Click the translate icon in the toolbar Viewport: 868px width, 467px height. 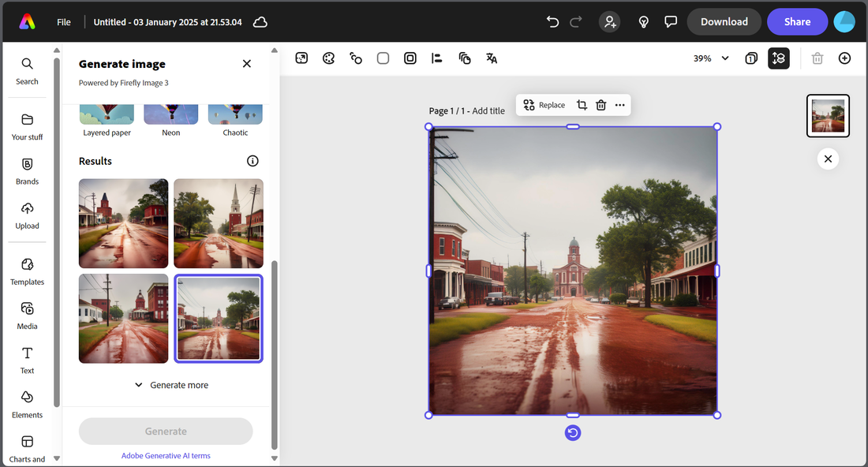click(492, 58)
